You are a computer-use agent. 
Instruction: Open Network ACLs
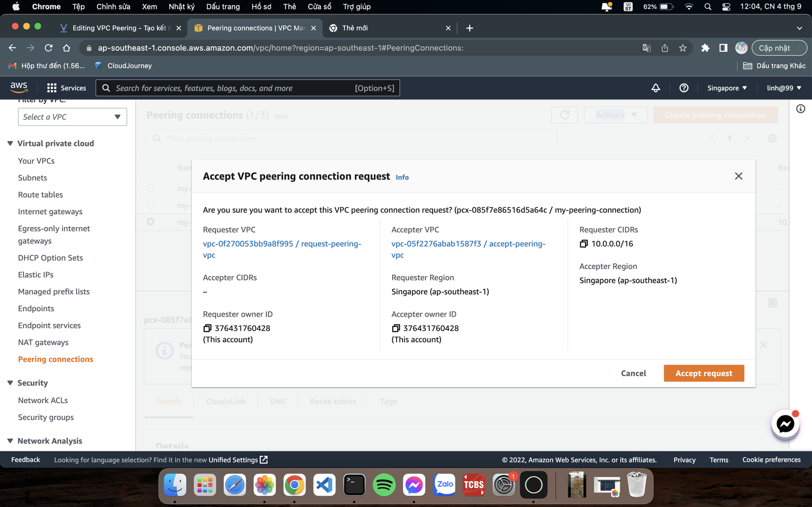[43, 400]
